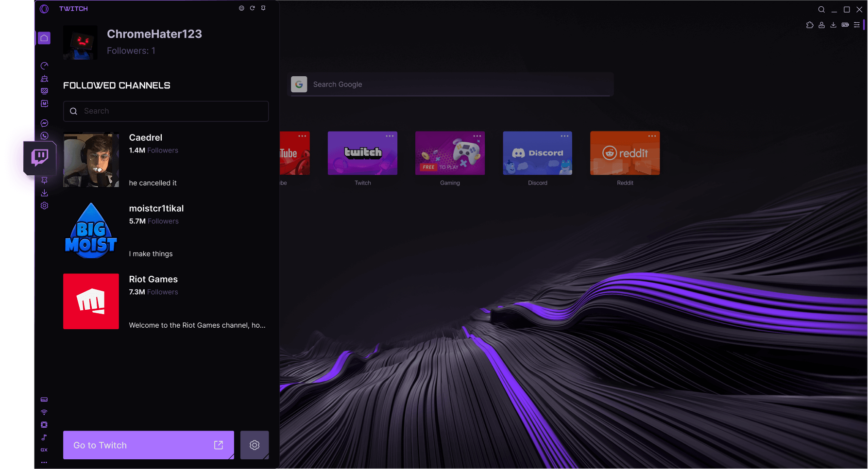
Task: Open the Player music note icon
Action: [x=44, y=437]
